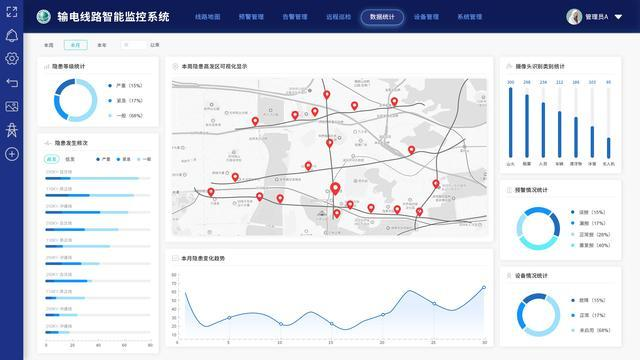Toggle the (28%) legend in 预警情况统计
Screen dimensions: 640x360
591,235
